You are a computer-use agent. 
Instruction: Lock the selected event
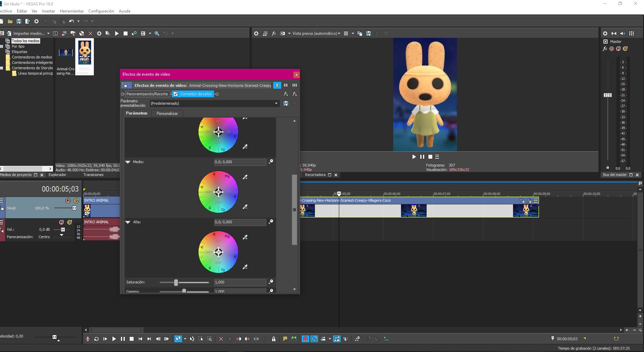pos(274,339)
